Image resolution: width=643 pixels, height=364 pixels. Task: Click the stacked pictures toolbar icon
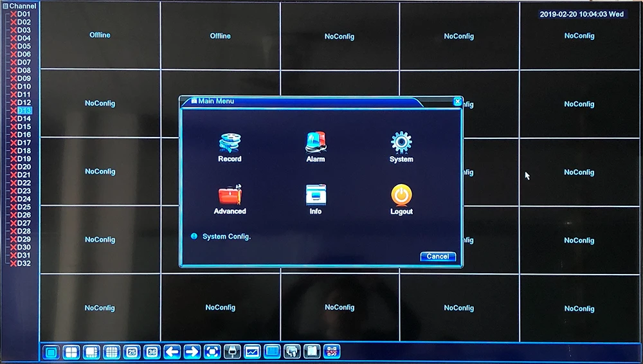(x=292, y=352)
